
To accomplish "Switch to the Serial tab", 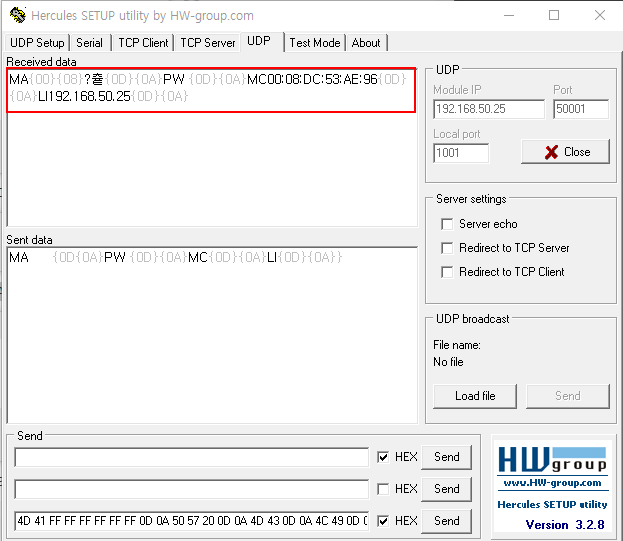I will 89,43.
